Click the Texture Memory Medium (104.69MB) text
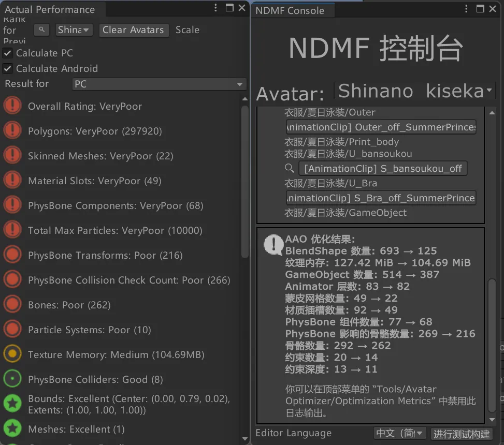This screenshot has width=504, height=445. (116, 354)
